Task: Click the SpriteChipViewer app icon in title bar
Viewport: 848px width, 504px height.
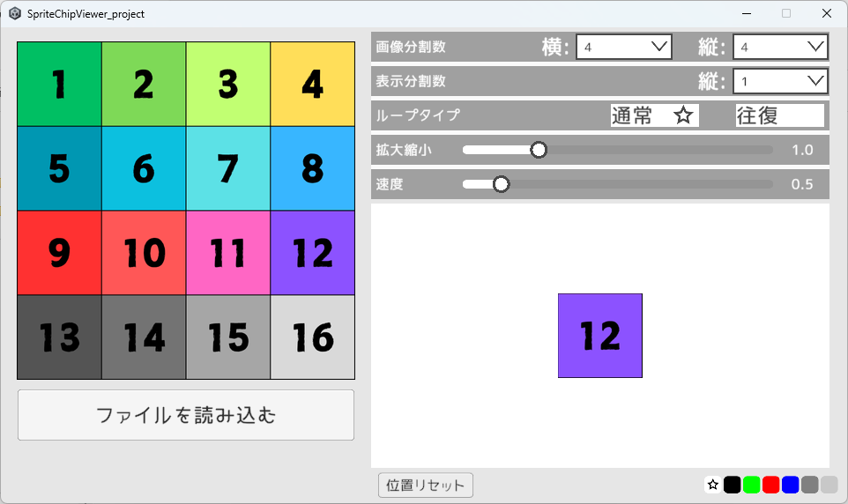Action: [x=15, y=13]
